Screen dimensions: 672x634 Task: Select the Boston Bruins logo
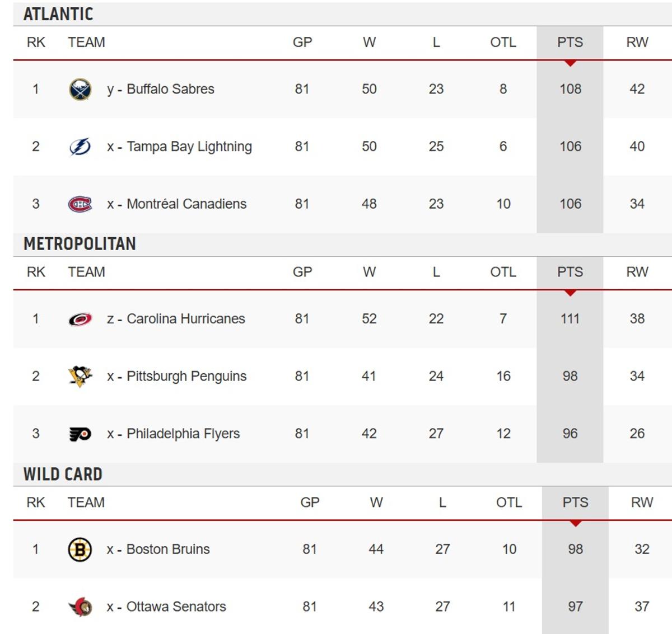tap(81, 549)
